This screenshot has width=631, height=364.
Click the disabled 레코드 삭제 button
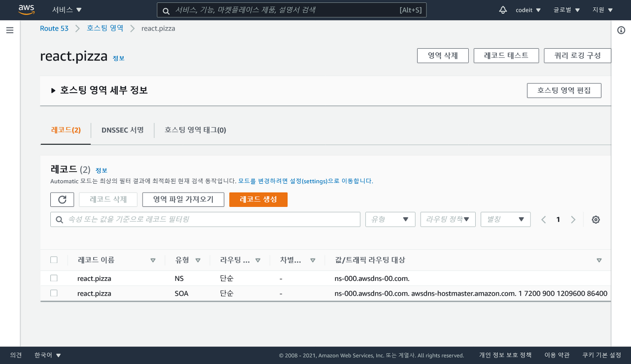[108, 199]
